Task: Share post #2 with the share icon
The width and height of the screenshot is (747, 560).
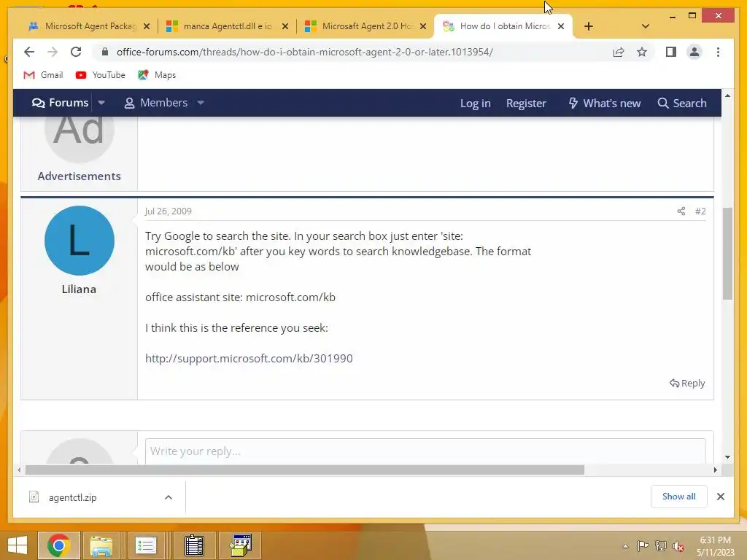Action: pos(681,211)
